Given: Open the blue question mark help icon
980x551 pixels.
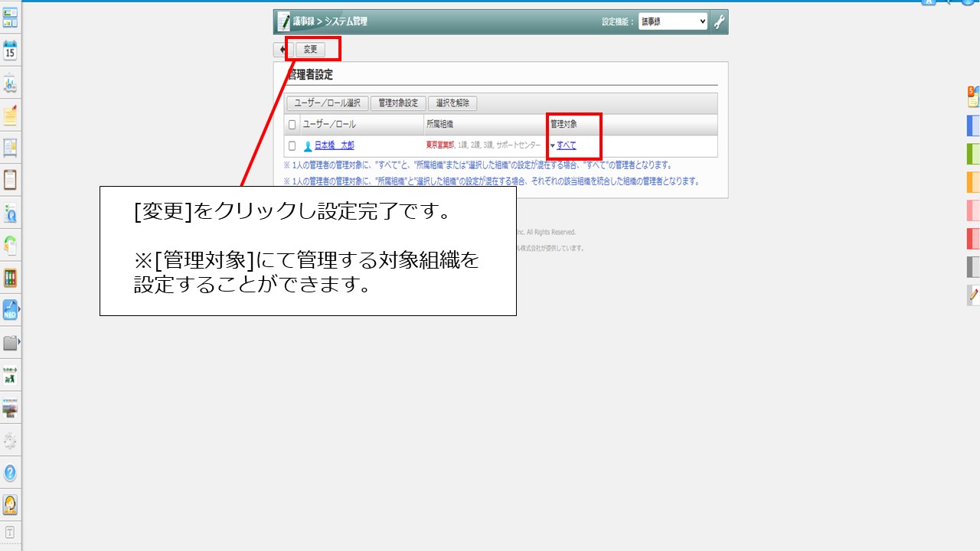Looking at the screenshot, I should [10, 473].
